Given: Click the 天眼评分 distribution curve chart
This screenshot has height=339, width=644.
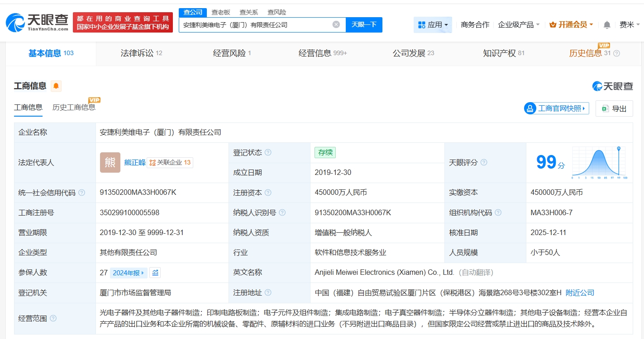Looking at the screenshot, I should click(x=599, y=162).
